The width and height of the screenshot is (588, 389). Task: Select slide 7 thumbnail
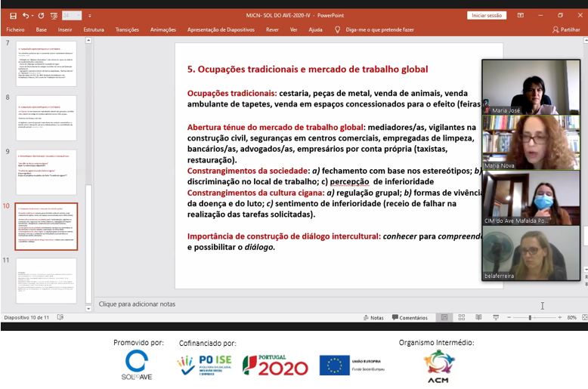46,64
